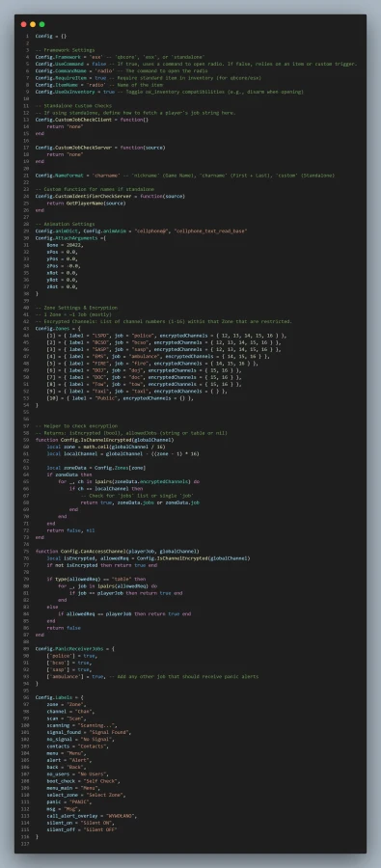Click the zone [7] "DOC" row
The image size is (381, 868).
coord(144,377)
